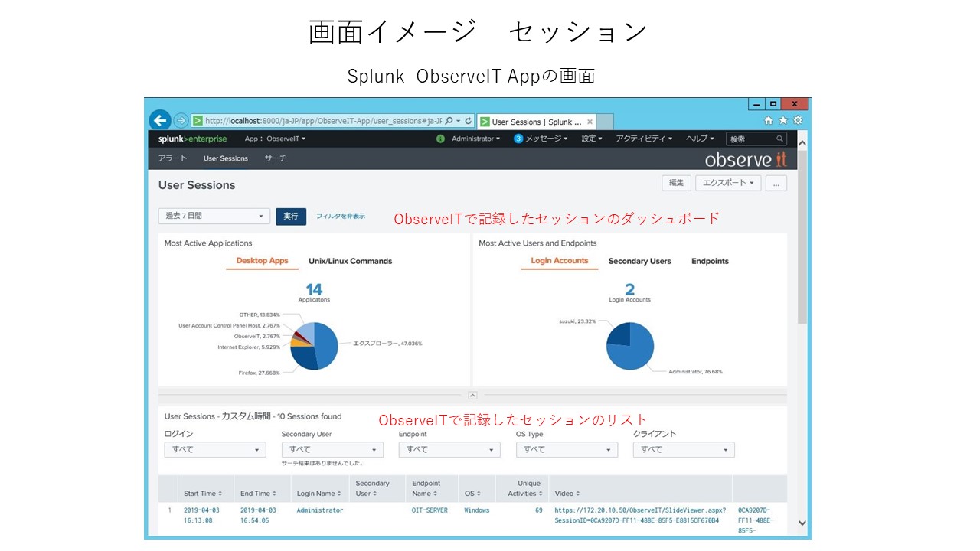The width and height of the screenshot is (980, 551).
Task: Switch to the Desktop Apps tab
Action: click(262, 261)
